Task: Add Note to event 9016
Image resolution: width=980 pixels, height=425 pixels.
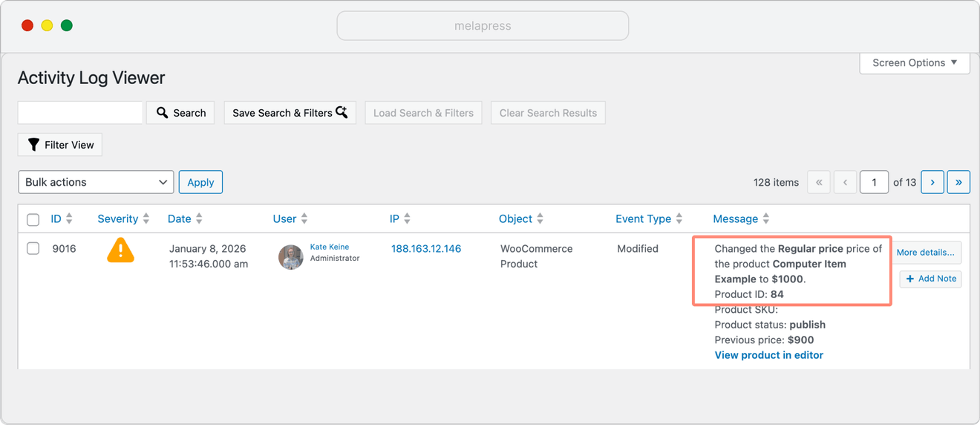Action: pyautogui.click(x=931, y=279)
